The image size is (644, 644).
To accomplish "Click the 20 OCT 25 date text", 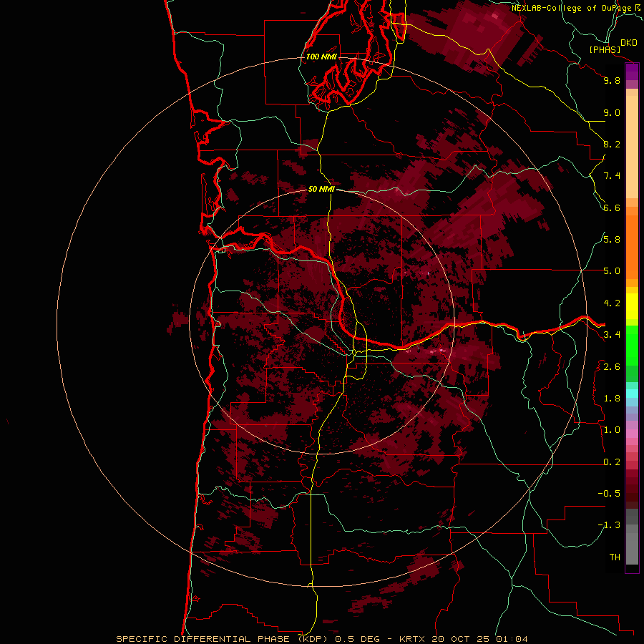I will [x=460, y=639].
